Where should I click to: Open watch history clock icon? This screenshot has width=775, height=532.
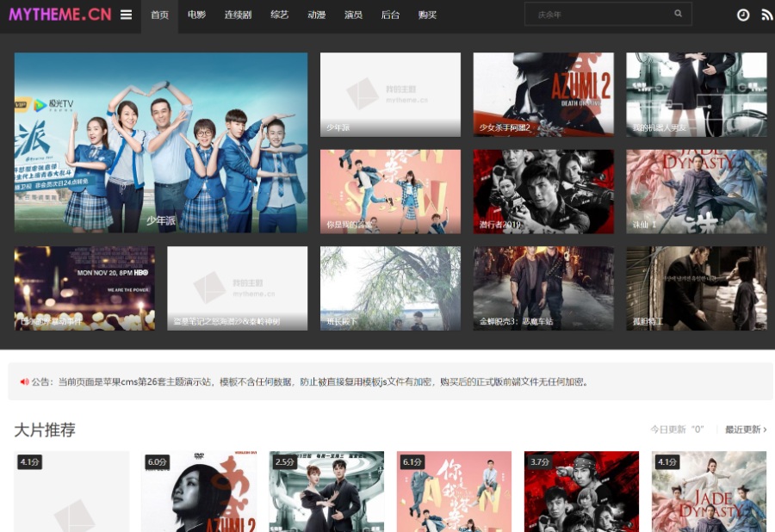coord(743,15)
